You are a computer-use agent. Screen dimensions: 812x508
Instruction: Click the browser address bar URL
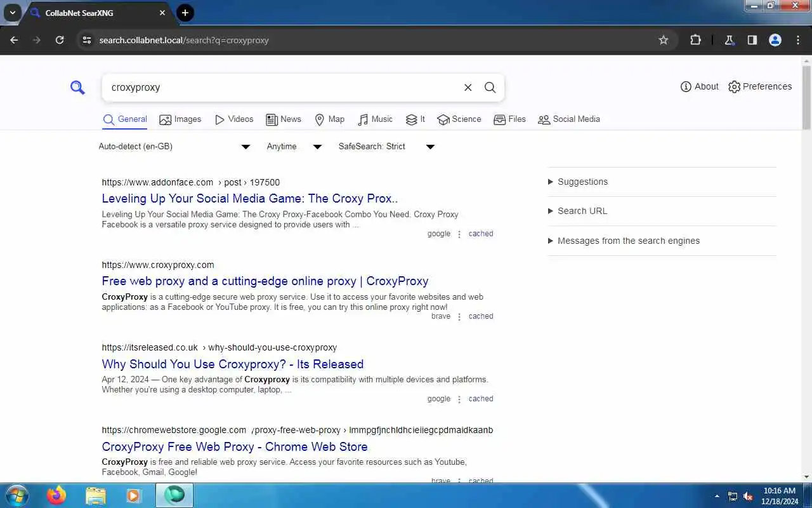click(x=184, y=40)
